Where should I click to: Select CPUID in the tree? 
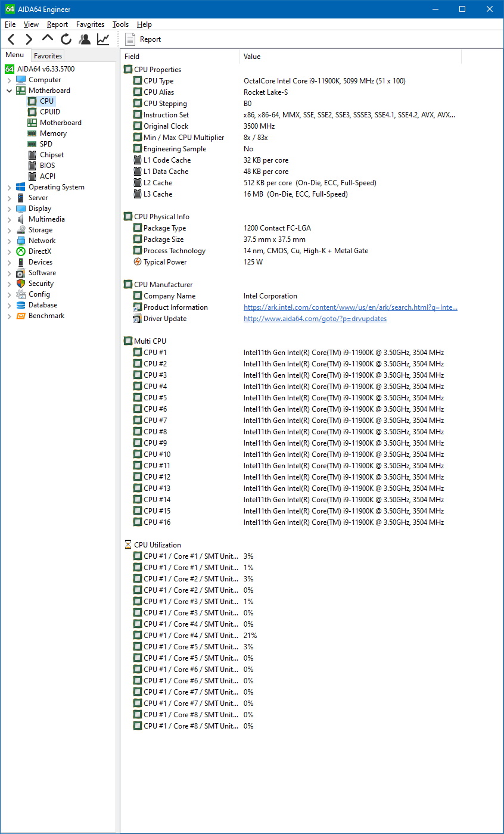pyautogui.click(x=50, y=112)
